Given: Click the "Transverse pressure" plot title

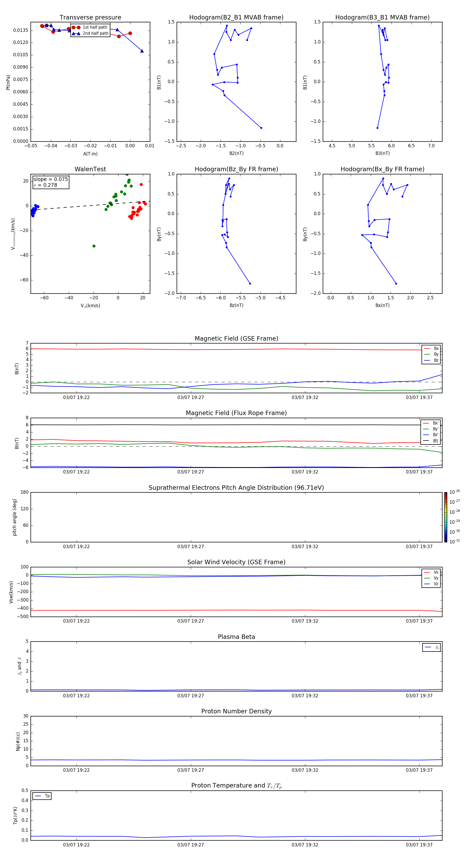Looking at the screenshot, I should [90, 18].
